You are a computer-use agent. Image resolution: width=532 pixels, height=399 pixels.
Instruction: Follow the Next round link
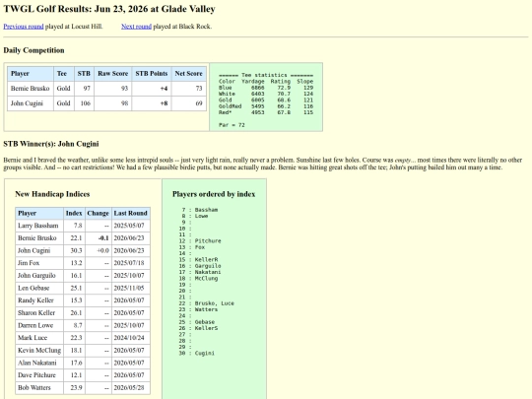pyautogui.click(x=136, y=27)
